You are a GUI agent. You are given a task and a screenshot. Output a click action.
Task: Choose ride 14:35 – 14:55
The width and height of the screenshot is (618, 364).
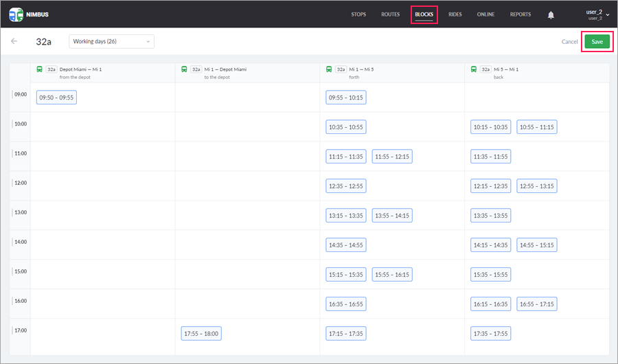[345, 245]
